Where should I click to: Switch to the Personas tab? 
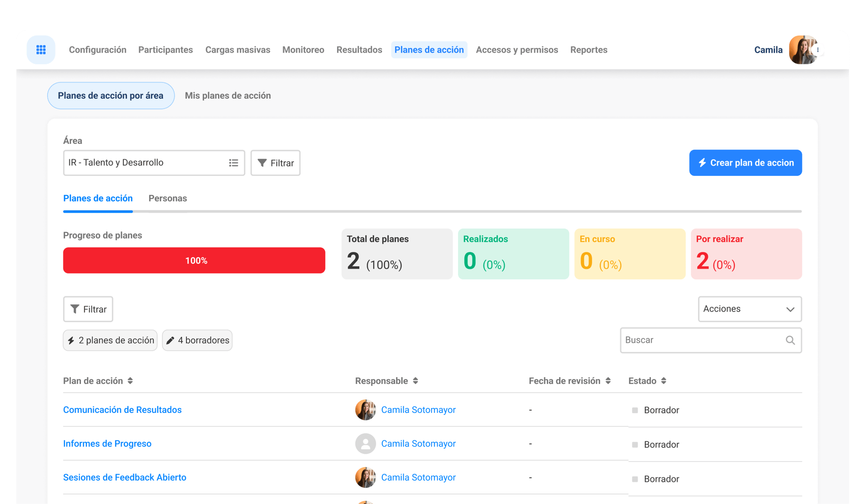(168, 198)
